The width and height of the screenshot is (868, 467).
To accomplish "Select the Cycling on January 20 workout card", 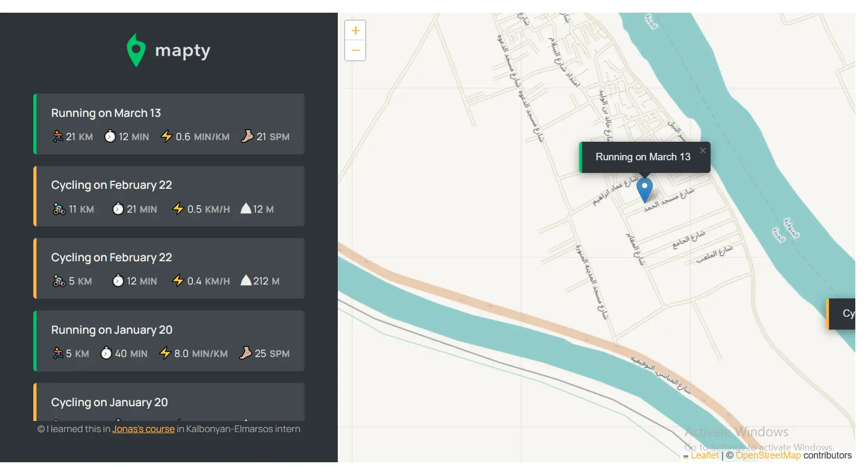I will pos(169,402).
